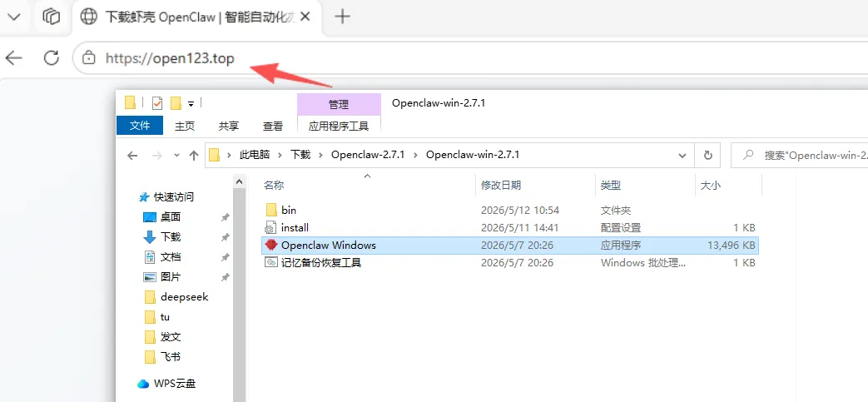Unpin 桌面 using its pin icon

225,217
